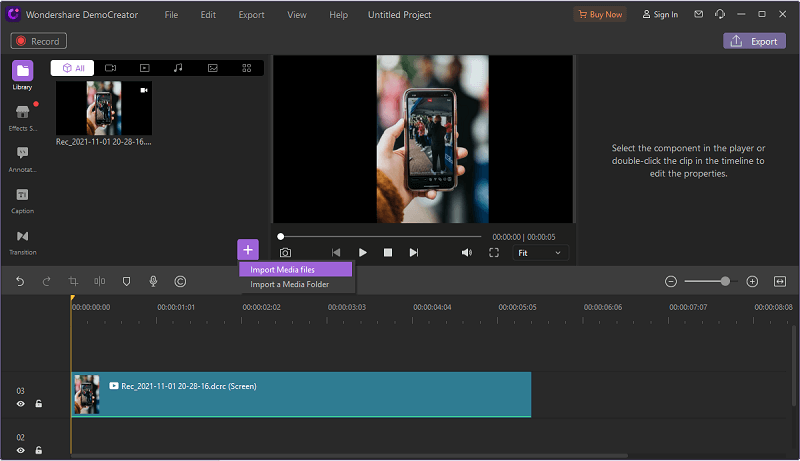Image resolution: width=800 pixels, height=461 pixels.
Task: Filter library by audio files
Action: 178,68
